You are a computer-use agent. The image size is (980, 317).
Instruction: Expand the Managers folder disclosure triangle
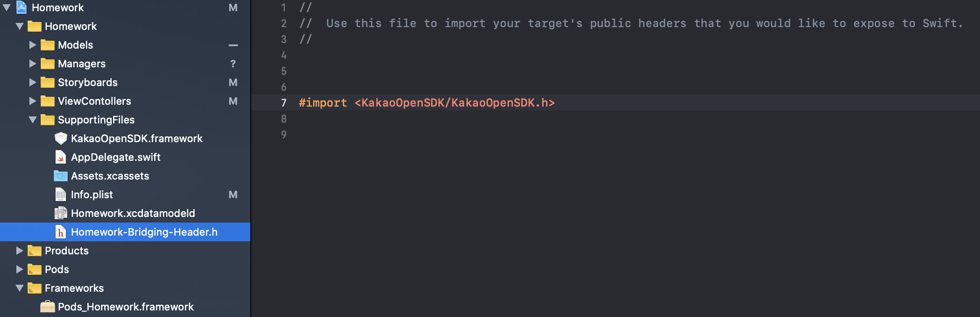[32, 64]
